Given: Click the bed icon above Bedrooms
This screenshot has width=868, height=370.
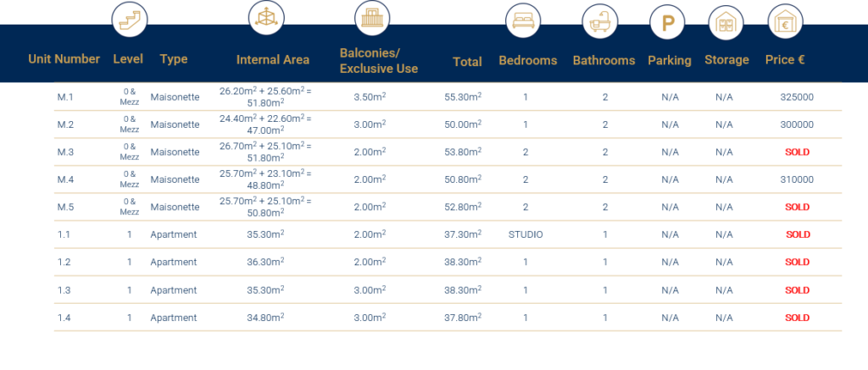Looking at the screenshot, I should [x=523, y=21].
